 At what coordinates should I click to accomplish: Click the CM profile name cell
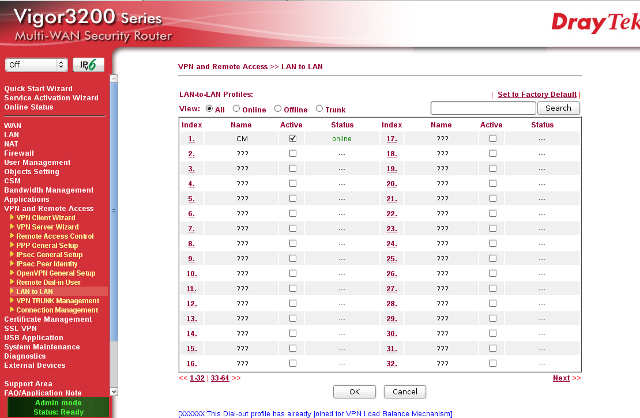tap(242, 139)
